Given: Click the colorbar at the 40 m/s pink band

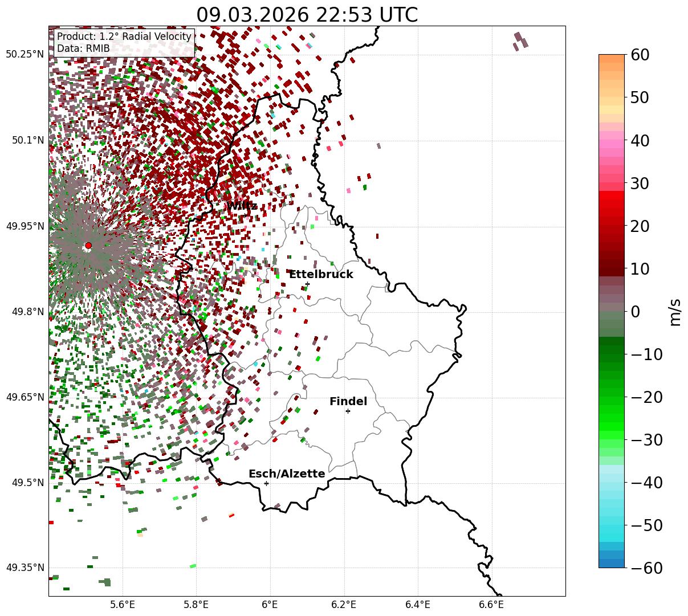Looking at the screenshot, I should pos(612,140).
